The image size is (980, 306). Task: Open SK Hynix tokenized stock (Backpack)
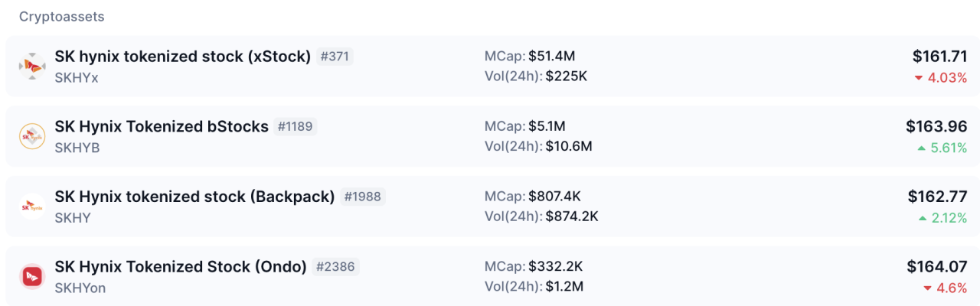tap(195, 197)
